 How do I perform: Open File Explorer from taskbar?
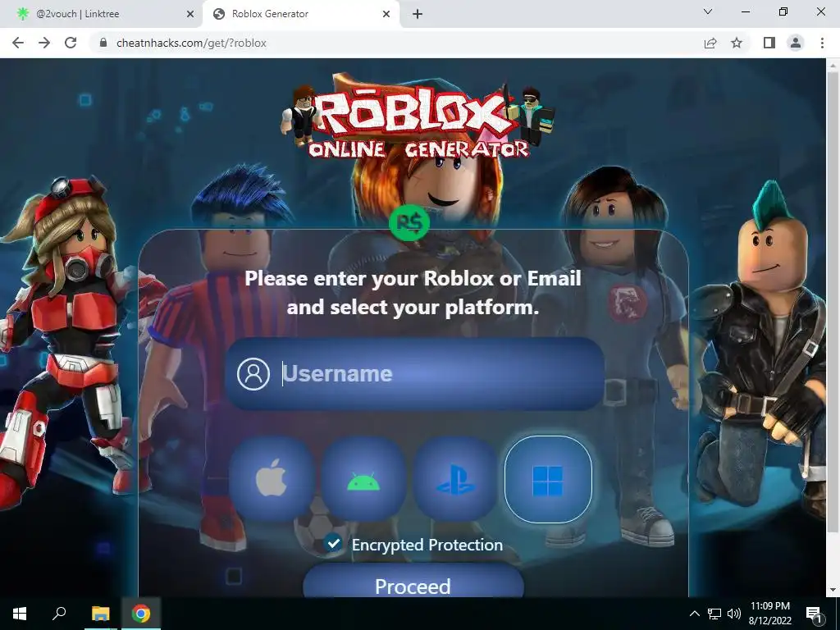tap(100, 614)
